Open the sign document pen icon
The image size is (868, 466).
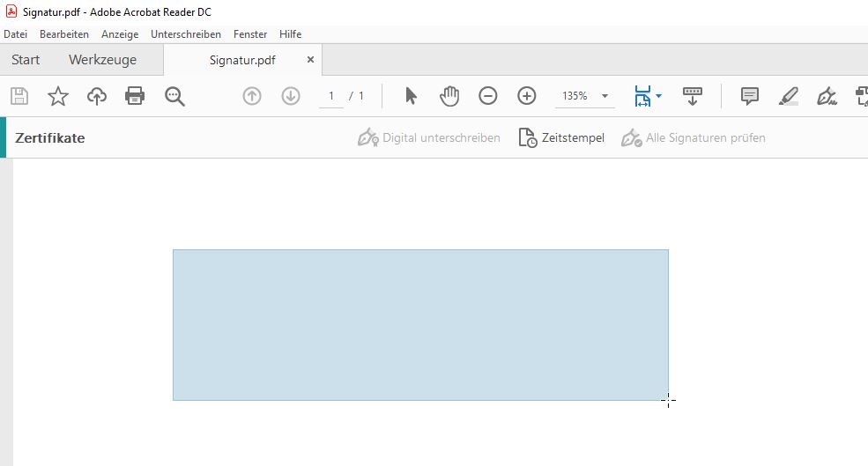click(x=827, y=96)
